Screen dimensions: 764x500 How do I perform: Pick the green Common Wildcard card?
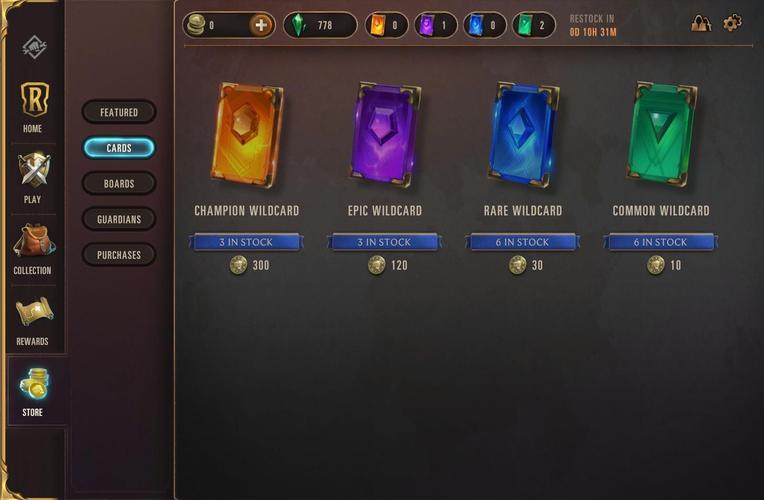662,135
